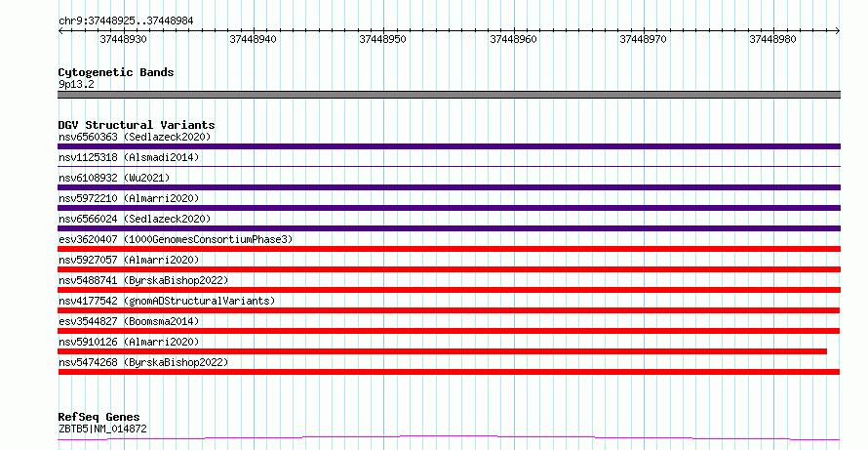The width and height of the screenshot is (868, 450).
Task: Select the nsv5910126 (Almarri2020) label
Action: click(129, 342)
